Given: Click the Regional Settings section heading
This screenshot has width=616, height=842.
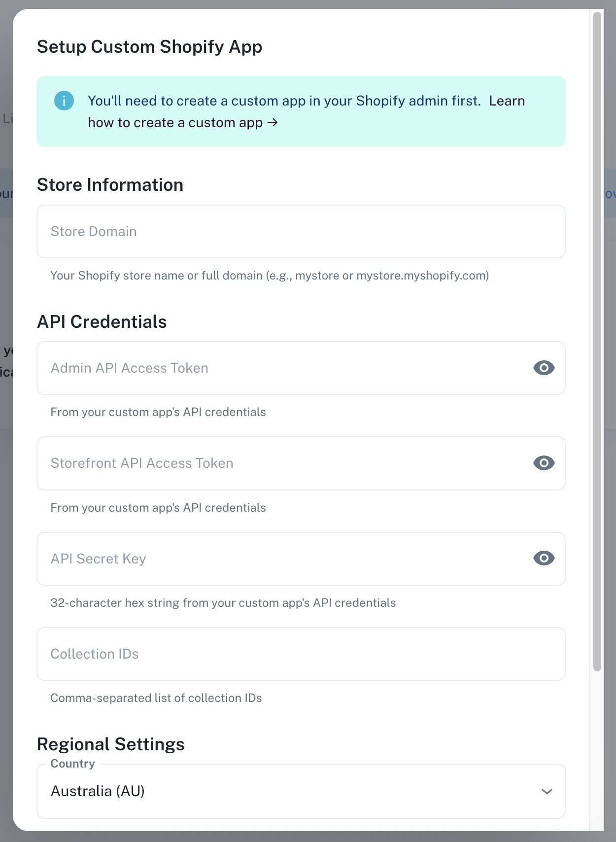Looking at the screenshot, I should tap(111, 744).
